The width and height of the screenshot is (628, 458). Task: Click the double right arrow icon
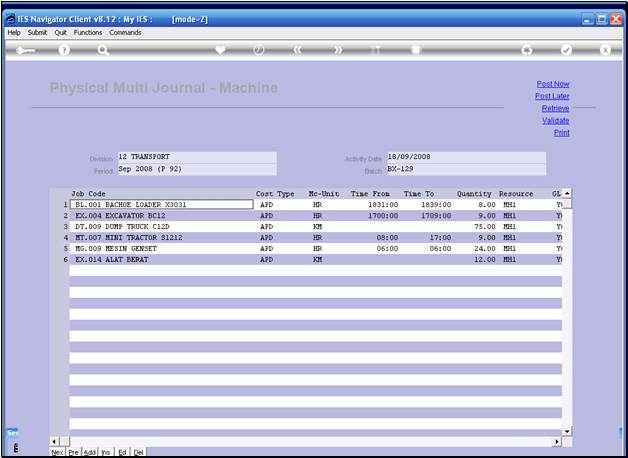(338, 50)
